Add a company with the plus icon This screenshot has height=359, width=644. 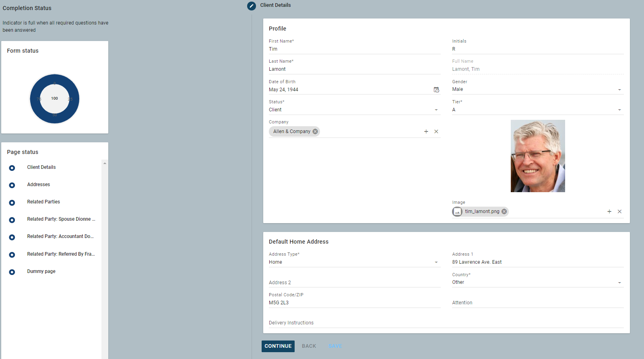tap(426, 131)
